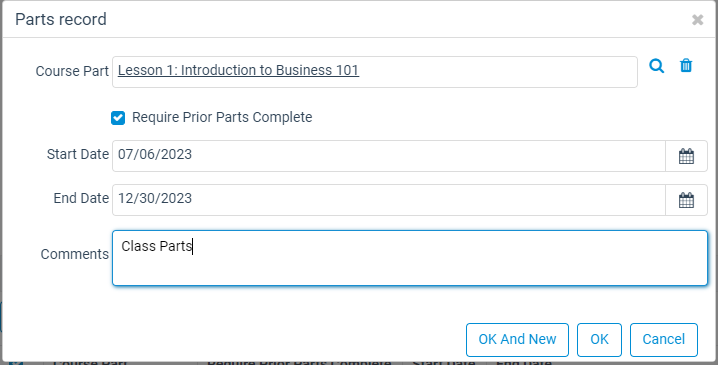Screen dimensions: 718x365
Task: Click the OK And New button
Action: (x=517, y=339)
